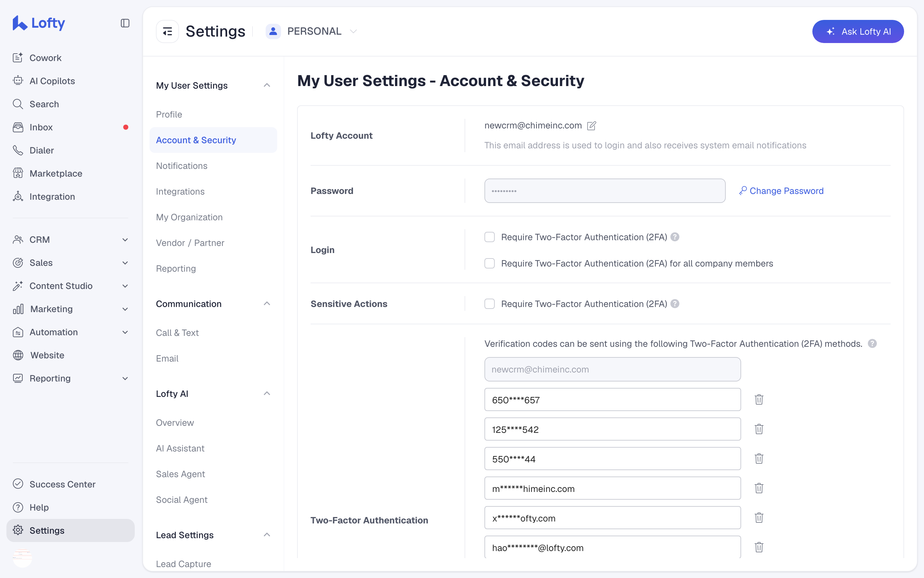Click the Lofty logo
Screen dimensions: 924x578
pos(39,23)
